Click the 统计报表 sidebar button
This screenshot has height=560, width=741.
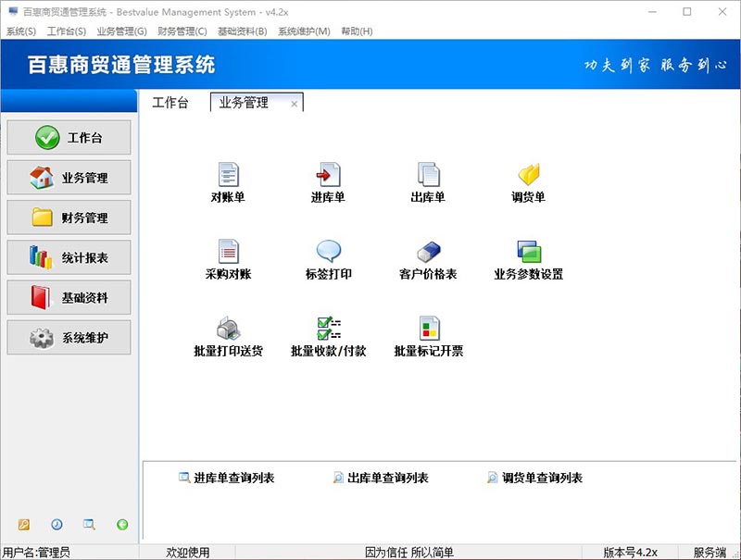click(69, 258)
